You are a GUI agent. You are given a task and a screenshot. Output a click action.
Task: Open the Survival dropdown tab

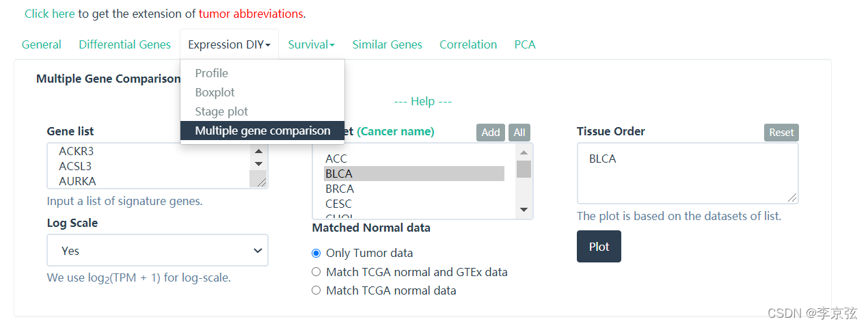coord(311,45)
